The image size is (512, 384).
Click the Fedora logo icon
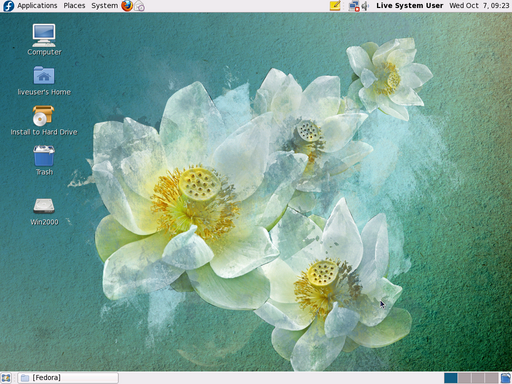8,6
